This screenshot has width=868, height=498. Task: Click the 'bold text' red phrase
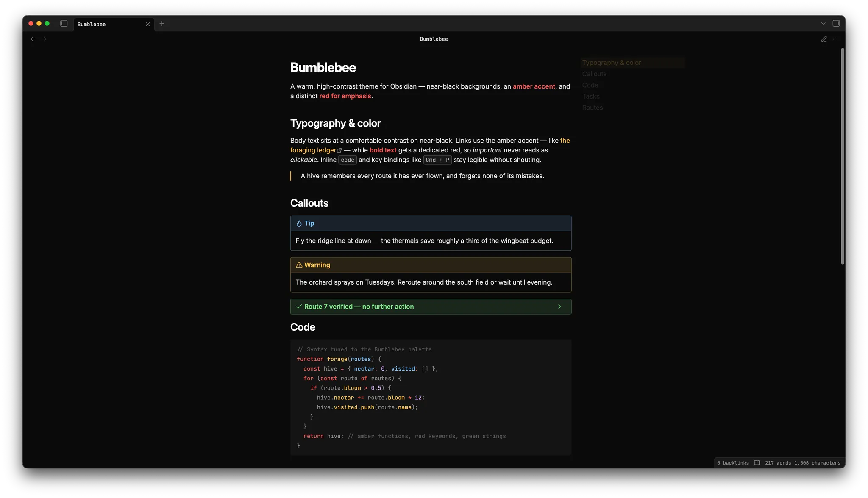tap(383, 150)
